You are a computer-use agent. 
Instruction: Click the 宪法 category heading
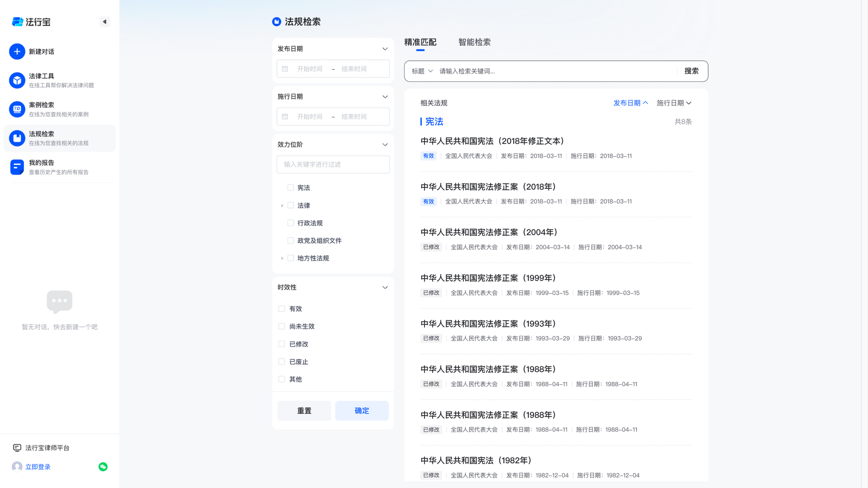coord(434,122)
